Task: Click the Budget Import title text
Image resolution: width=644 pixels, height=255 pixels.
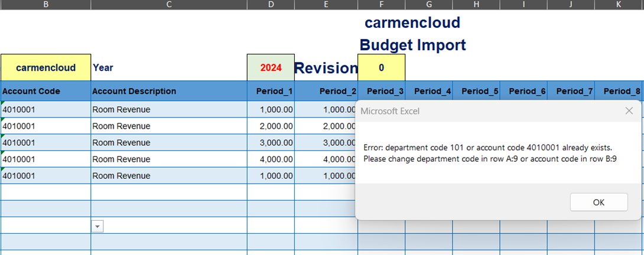Action: [412, 45]
